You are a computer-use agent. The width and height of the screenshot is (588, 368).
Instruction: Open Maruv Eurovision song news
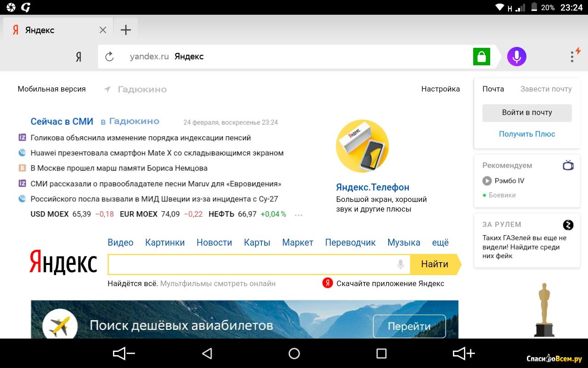pyautogui.click(x=156, y=184)
